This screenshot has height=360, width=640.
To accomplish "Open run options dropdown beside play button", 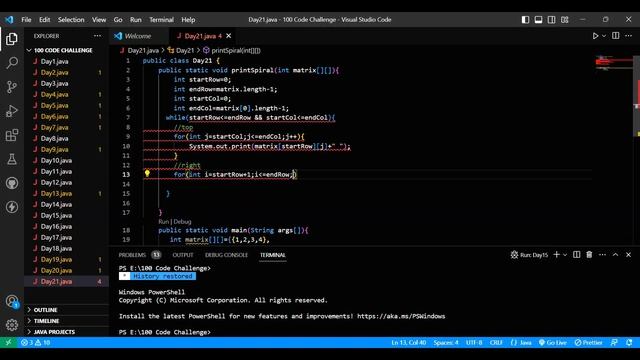I will 604,36.
